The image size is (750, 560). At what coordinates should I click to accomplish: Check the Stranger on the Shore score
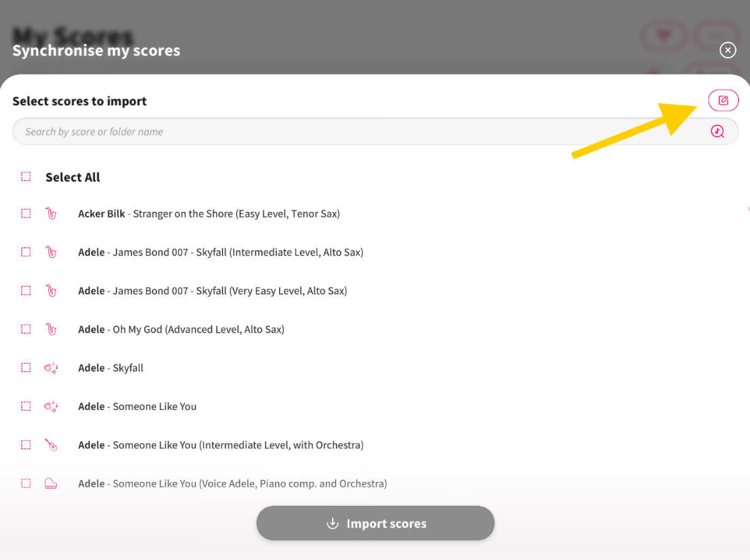(x=26, y=213)
